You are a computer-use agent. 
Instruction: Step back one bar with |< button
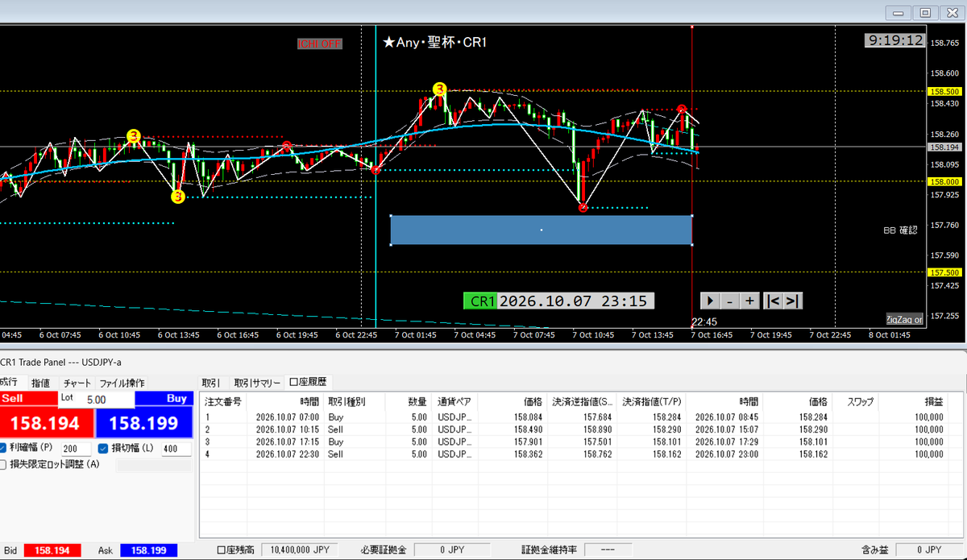click(773, 301)
